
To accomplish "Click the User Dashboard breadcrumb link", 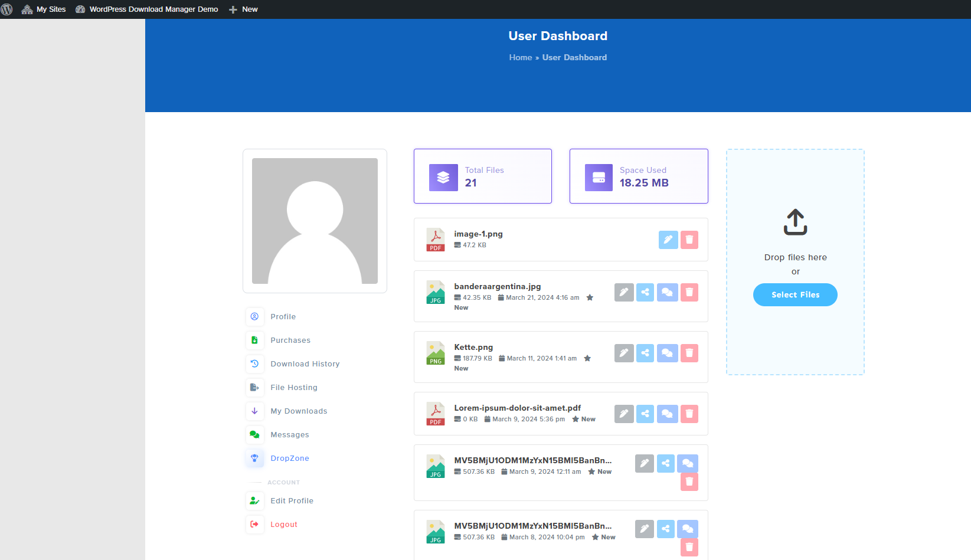I will coord(574,57).
